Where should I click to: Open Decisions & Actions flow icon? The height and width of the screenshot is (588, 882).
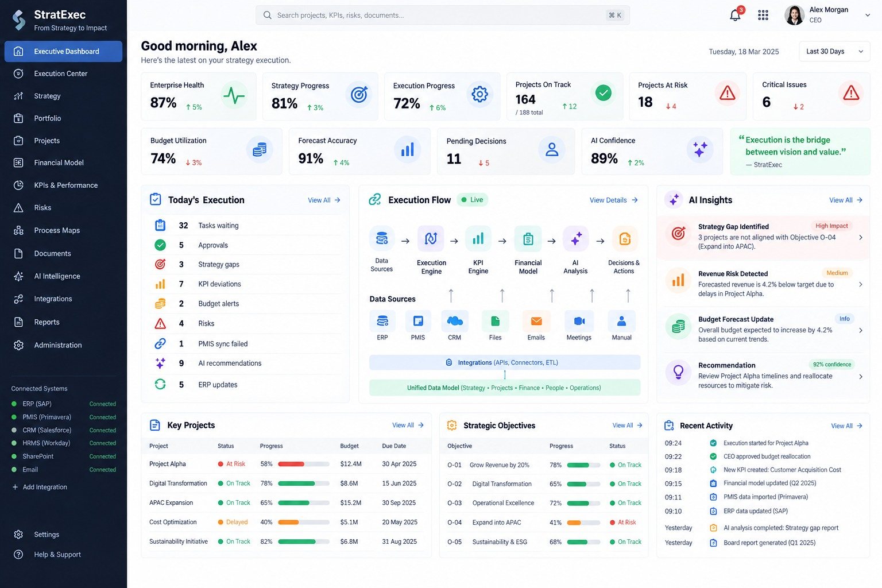pyautogui.click(x=625, y=239)
